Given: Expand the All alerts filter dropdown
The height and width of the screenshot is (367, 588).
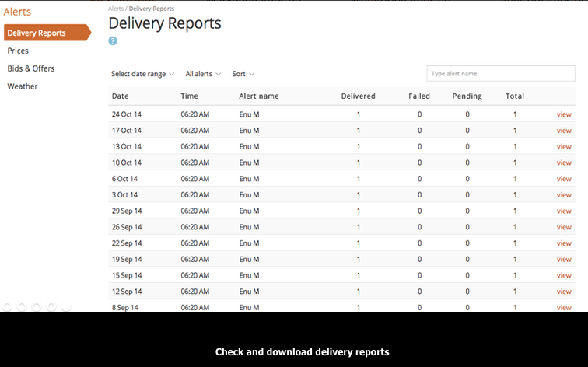Looking at the screenshot, I should pyautogui.click(x=203, y=74).
